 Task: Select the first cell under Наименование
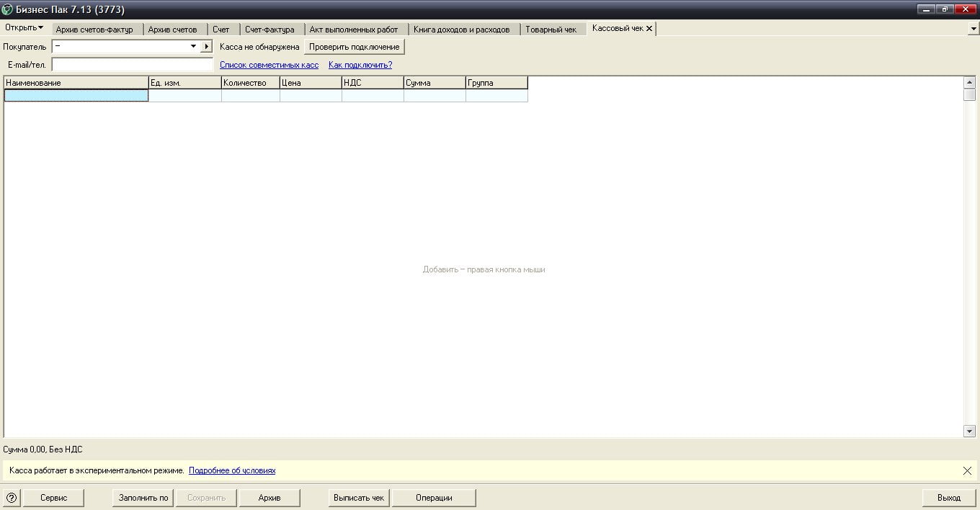[x=76, y=96]
